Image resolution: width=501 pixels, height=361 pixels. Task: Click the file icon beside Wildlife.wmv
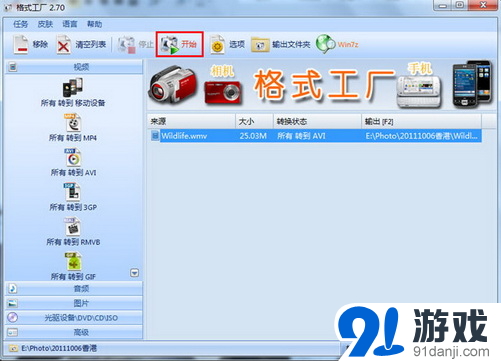coord(155,136)
